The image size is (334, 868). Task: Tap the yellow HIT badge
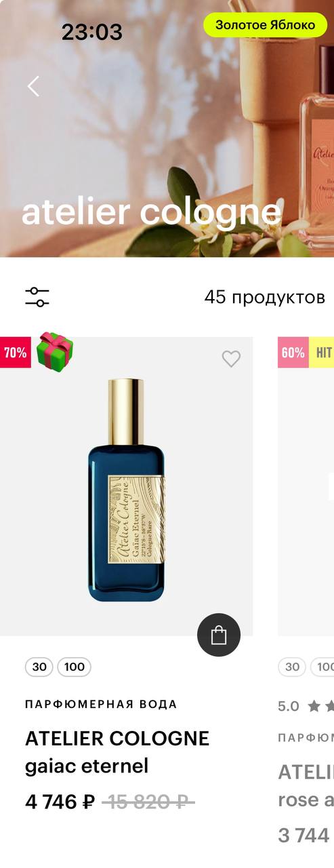coord(322,353)
